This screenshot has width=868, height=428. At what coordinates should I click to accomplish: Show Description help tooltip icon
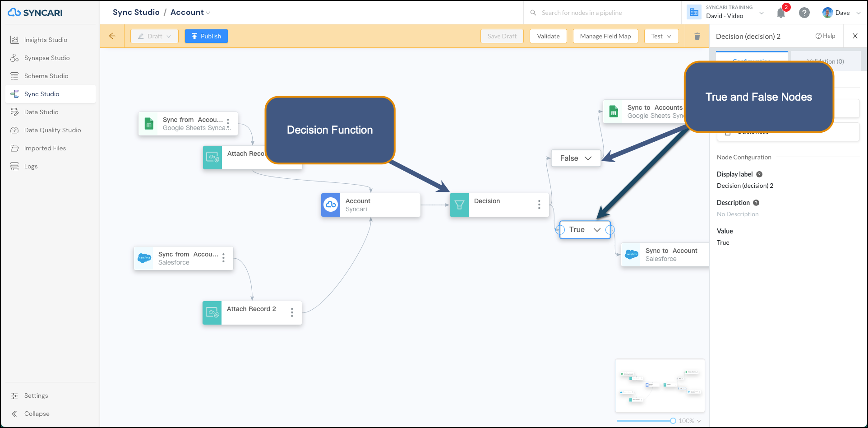[x=756, y=203]
